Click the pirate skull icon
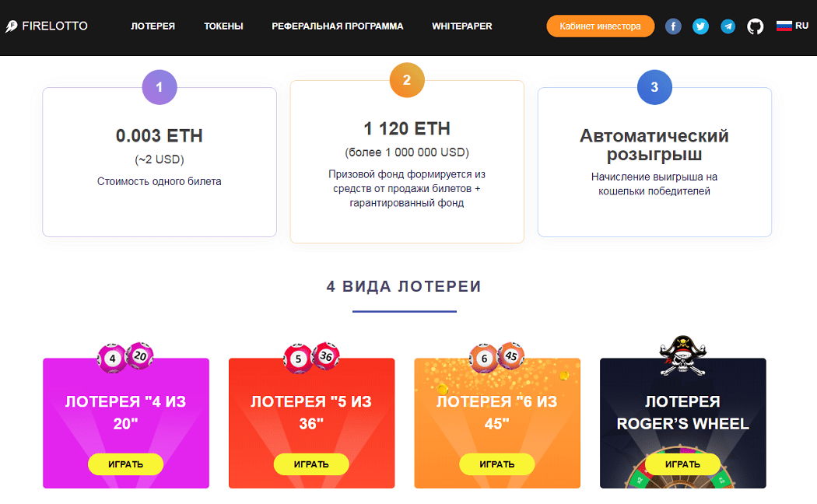The width and height of the screenshot is (817, 504). click(x=682, y=355)
